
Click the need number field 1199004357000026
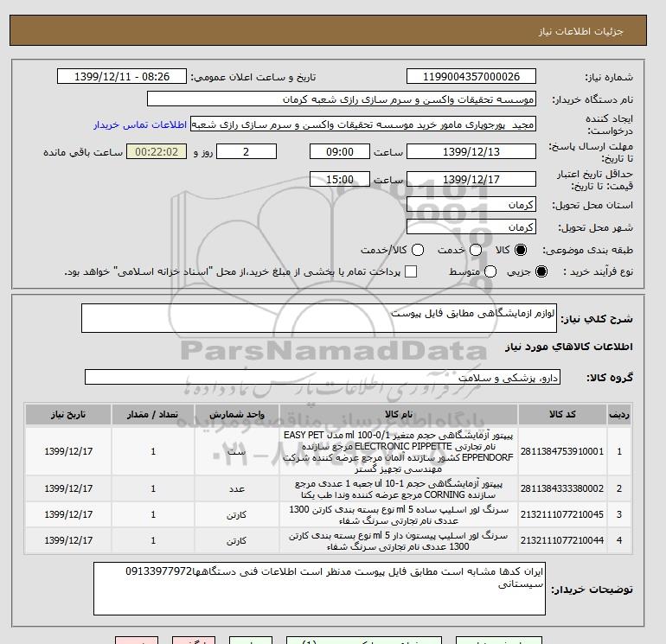(471, 76)
